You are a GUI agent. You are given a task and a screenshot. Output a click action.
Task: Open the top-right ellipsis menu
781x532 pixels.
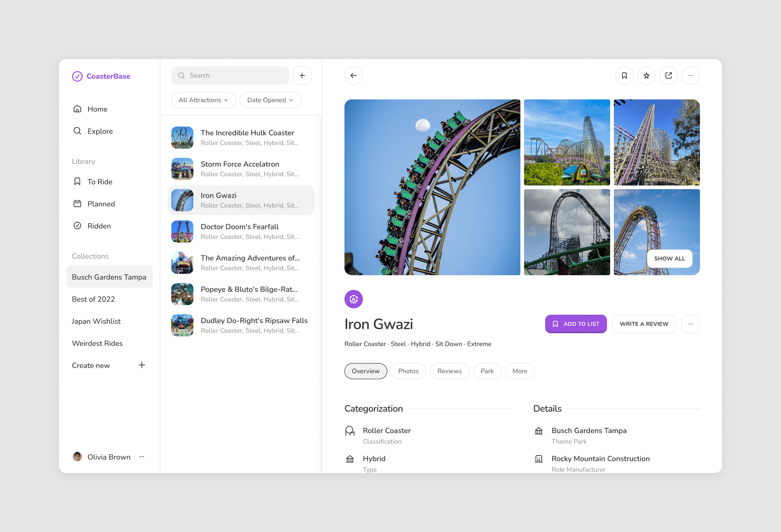pos(690,75)
